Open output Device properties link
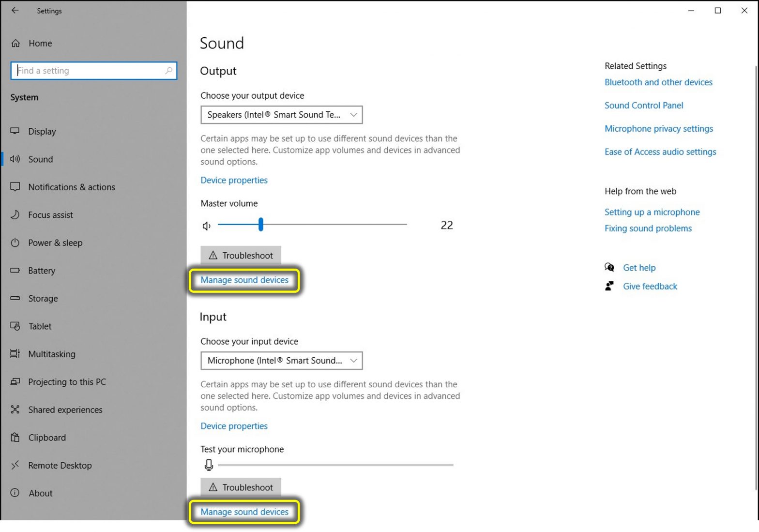Viewport: 759px width, 532px height. (234, 180)
